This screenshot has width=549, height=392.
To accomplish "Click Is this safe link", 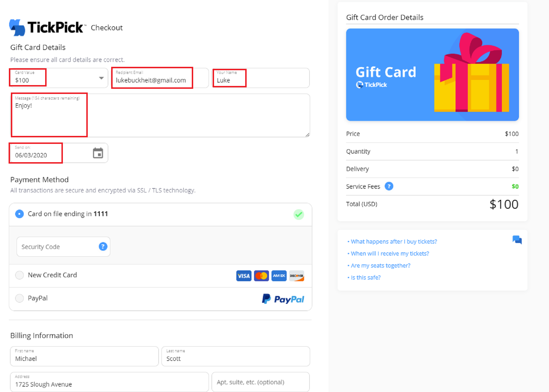I will click(366, 278).
